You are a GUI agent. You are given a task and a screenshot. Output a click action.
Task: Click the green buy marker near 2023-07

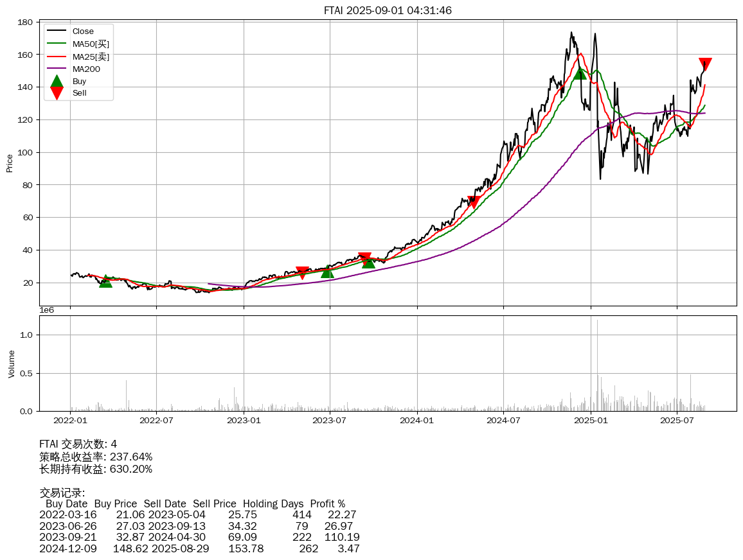[327, 271]
